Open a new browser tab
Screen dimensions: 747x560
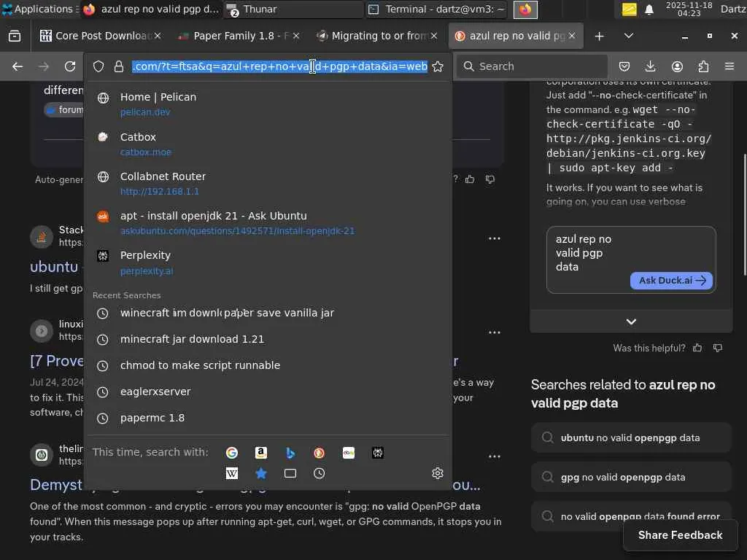(600, 36)
